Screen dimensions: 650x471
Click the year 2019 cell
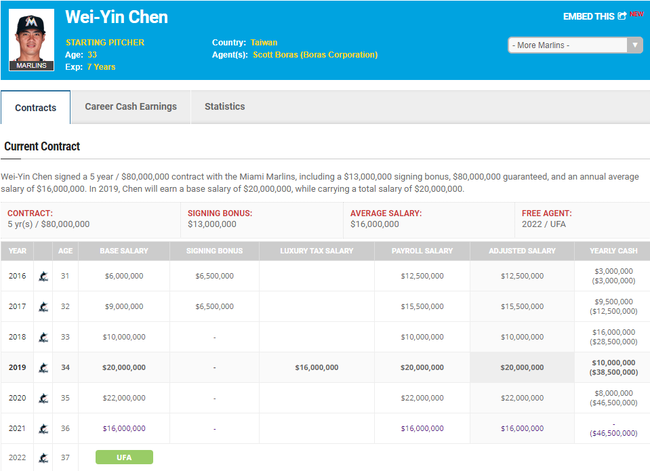coord(17,367)
